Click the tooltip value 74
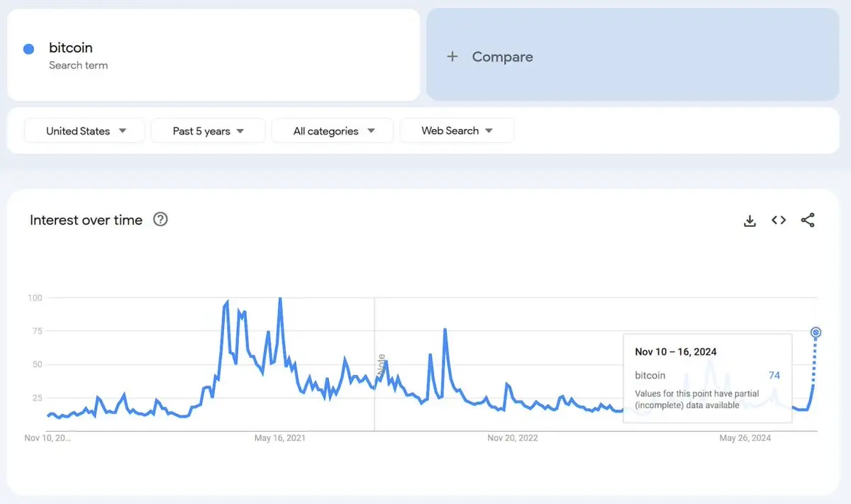This screenshot has width=851, height=504. [x=774, y=375]
